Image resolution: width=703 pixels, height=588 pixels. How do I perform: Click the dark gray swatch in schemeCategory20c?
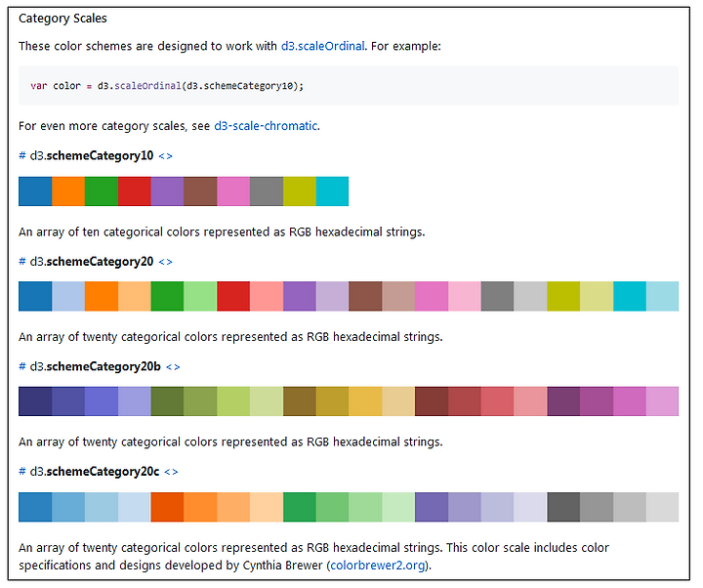click(x=563, y=507)
